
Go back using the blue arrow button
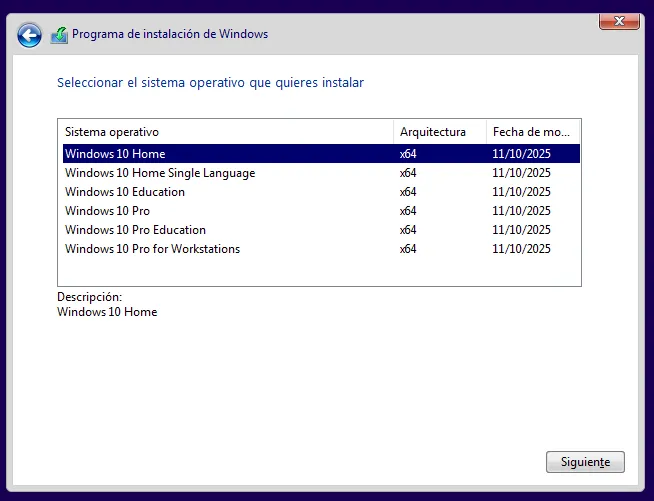tap(29, 35)
